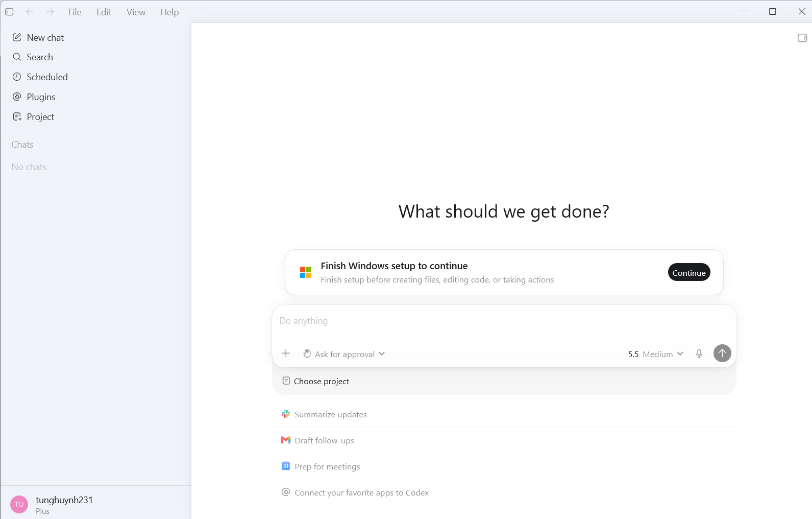The height and width of the screenshot is (519, 812).
Task: Click Choose project
Action: click(315, 381)
